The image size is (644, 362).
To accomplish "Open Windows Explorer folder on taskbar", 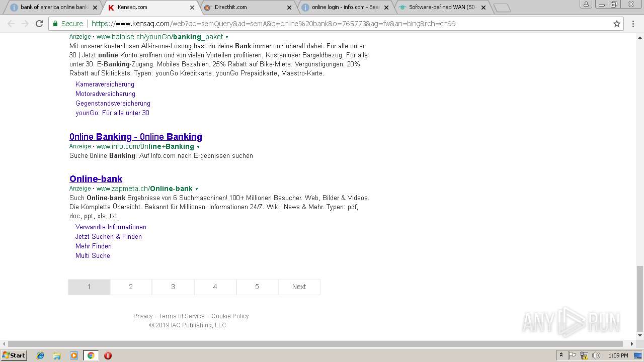I will pos(57,355).
